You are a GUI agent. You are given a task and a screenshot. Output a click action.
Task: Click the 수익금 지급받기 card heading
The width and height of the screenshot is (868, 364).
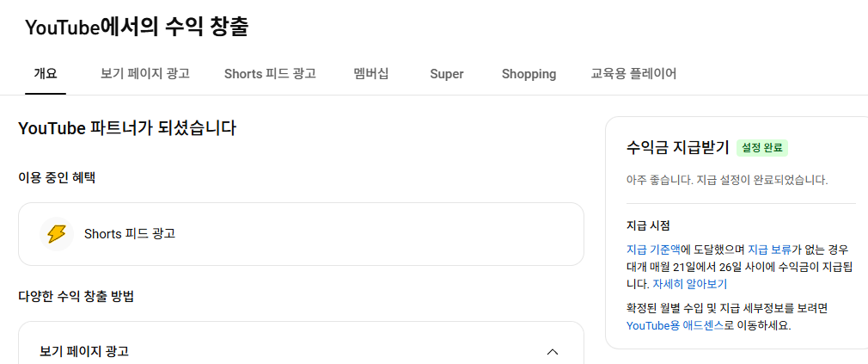677,147
